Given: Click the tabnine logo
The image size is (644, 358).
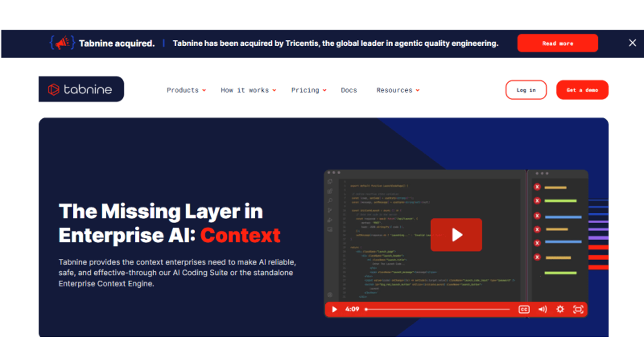Looking at the screenshot, I should [81, 89].
